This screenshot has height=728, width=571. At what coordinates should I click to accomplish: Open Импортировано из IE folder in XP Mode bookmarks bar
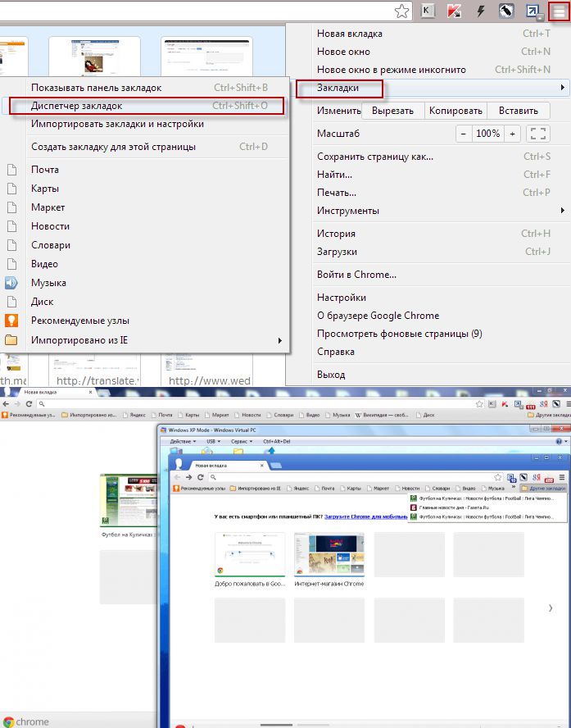256,489
